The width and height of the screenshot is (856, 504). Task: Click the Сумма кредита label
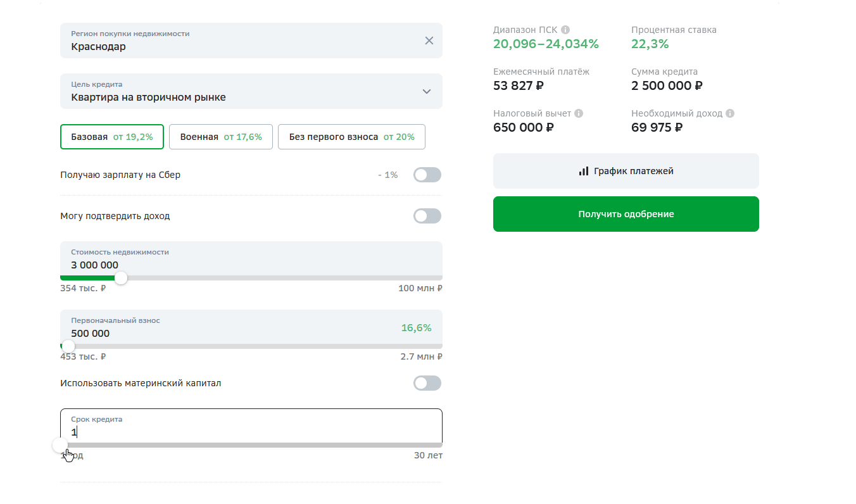pyautogui.click(x=665, y=72)
